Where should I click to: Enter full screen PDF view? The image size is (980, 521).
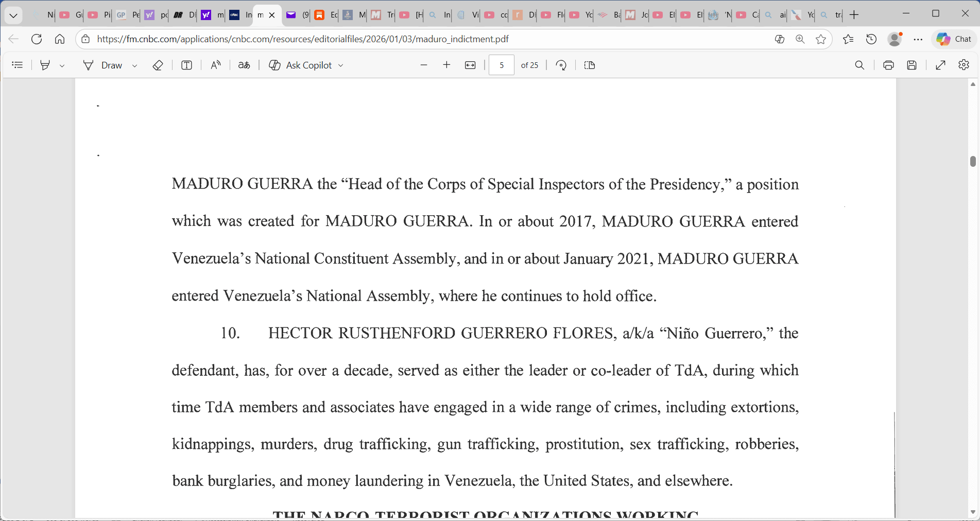point(940,65)
